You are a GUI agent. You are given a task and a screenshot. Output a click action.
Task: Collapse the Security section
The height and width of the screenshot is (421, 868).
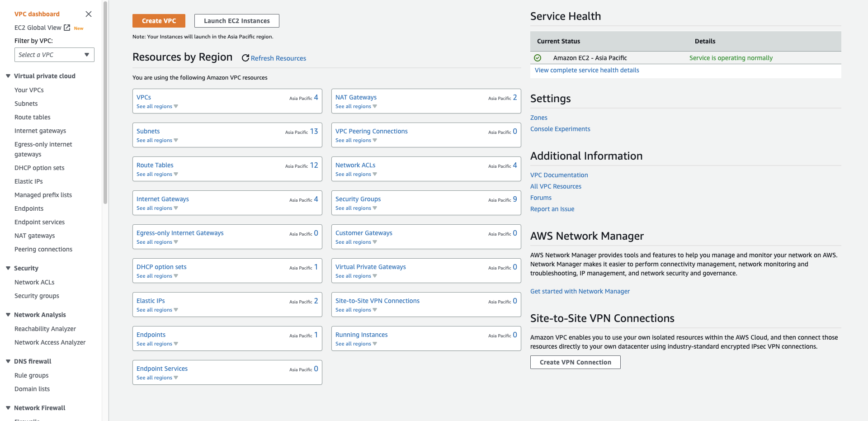(x=8, y=268)
